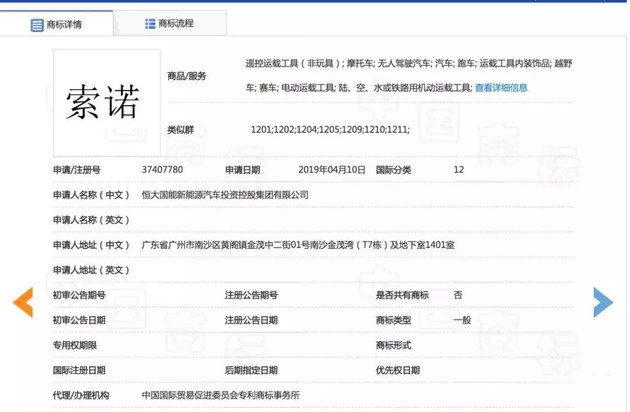Click the 代理/办理机构 label

(81, 395)
